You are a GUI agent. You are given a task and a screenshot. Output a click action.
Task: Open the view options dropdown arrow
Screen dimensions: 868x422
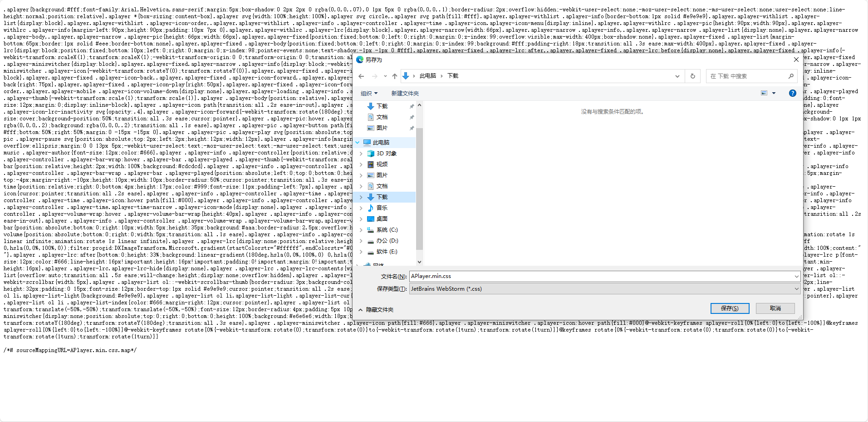click(774, 93)
